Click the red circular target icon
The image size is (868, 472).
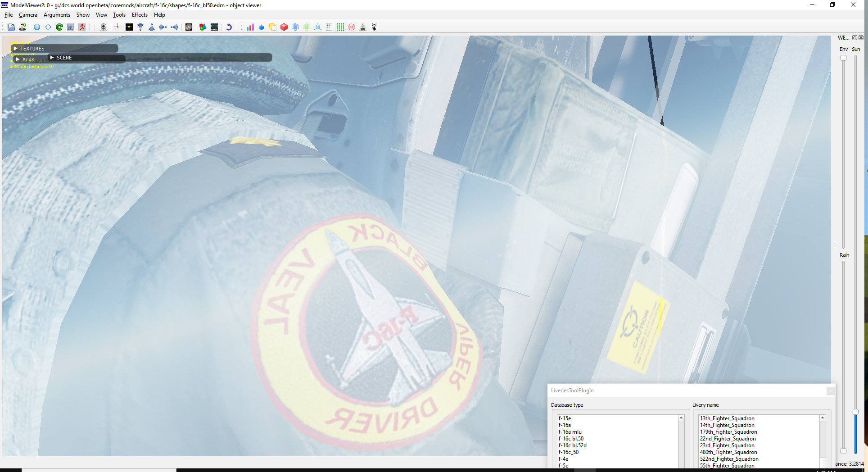tap(352, 27)
